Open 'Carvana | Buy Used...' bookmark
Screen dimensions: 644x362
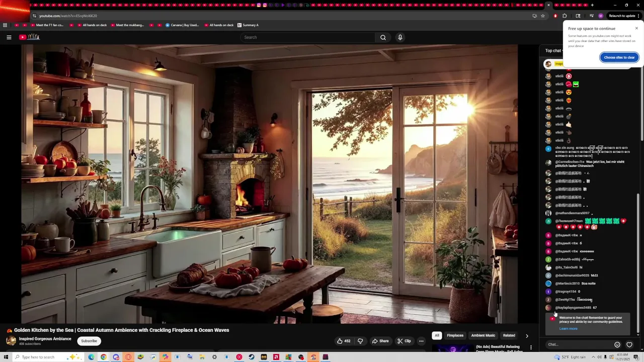coord(182,25)
